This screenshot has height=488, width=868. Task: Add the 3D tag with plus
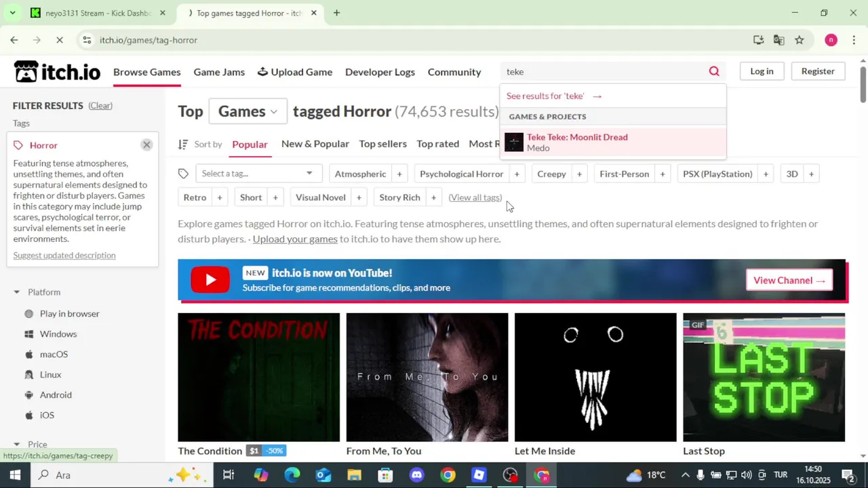811,174
